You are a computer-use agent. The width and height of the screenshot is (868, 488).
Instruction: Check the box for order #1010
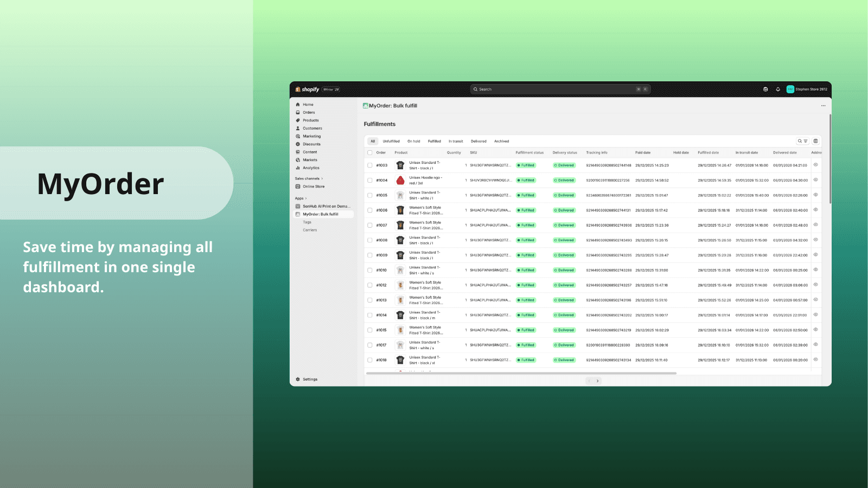(x=370, y=270)
